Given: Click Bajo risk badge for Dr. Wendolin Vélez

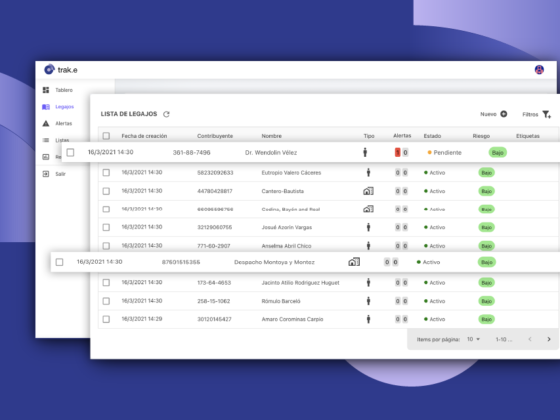Looking at the screenshot, I should point(498,152).
